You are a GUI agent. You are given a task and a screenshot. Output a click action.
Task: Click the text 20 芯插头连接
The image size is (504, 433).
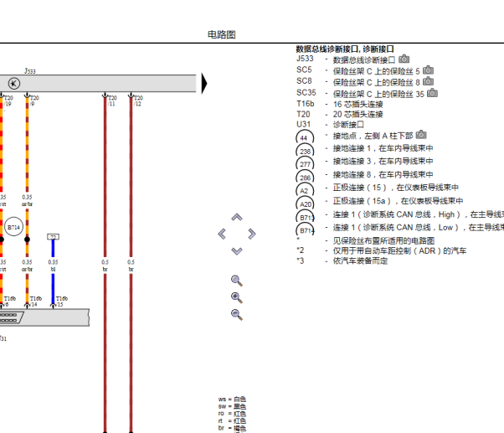(358, 115)
